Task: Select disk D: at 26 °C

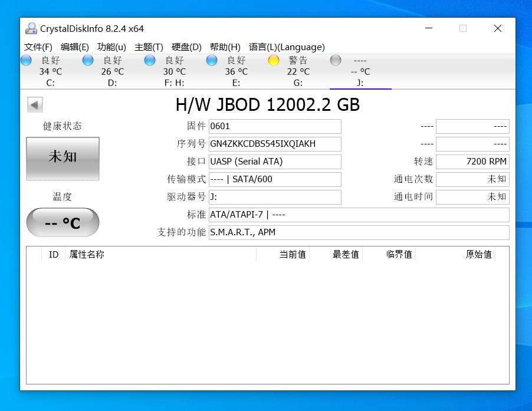Action: [113, 71]
